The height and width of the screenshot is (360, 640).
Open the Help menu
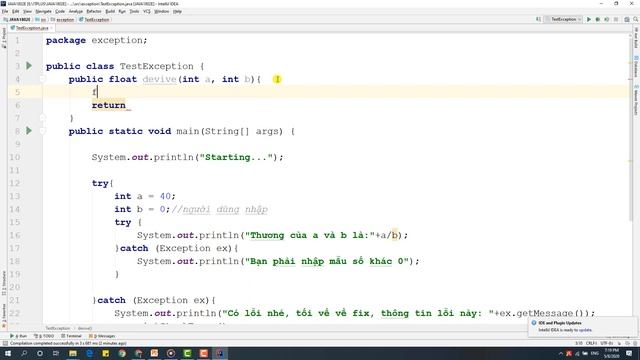pyautogui.click(x=177, y=11)
